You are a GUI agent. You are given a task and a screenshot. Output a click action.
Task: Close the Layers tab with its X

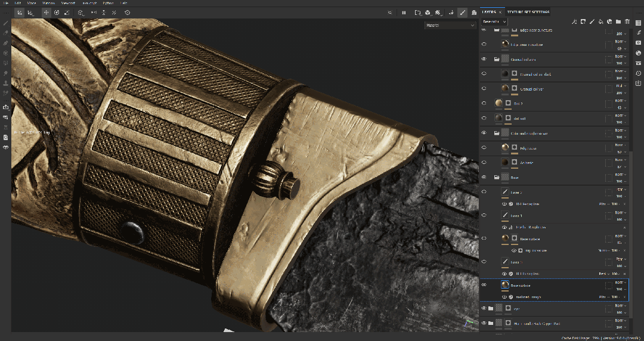tap(500, 12)
